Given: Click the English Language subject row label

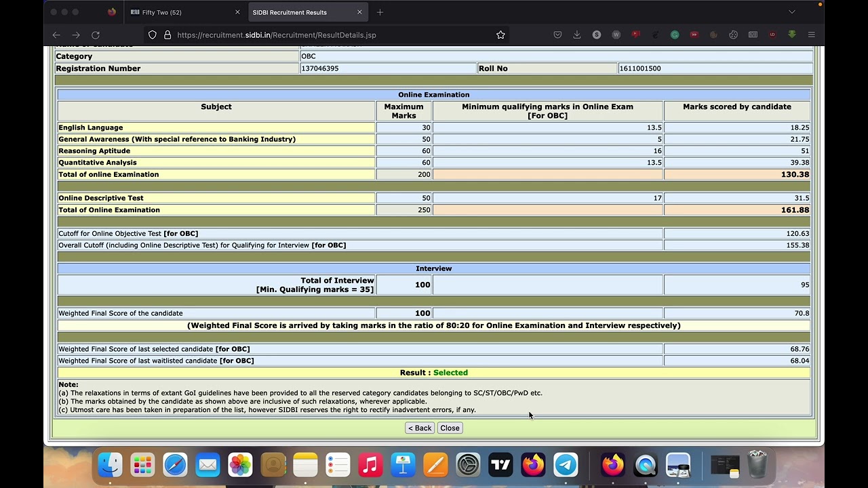Looking at the screenshot, I should (91, 127).
